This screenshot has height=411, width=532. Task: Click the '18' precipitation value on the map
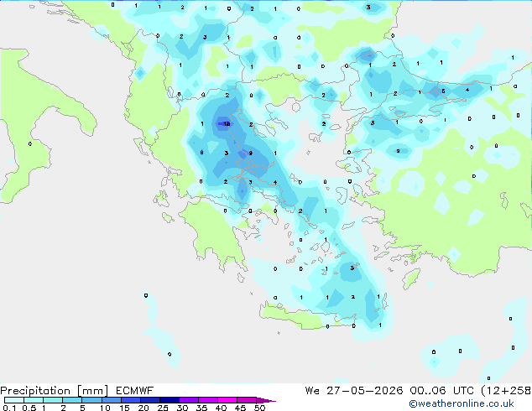(x=227, y=124)
